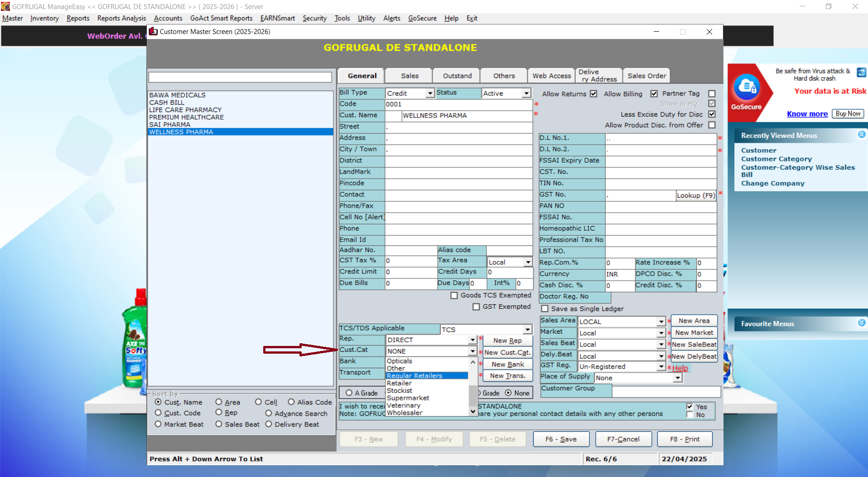Expand the Tax Area dropdown
Image resolution: width=868 pixels, height=477 pixels.
[528, 263]
